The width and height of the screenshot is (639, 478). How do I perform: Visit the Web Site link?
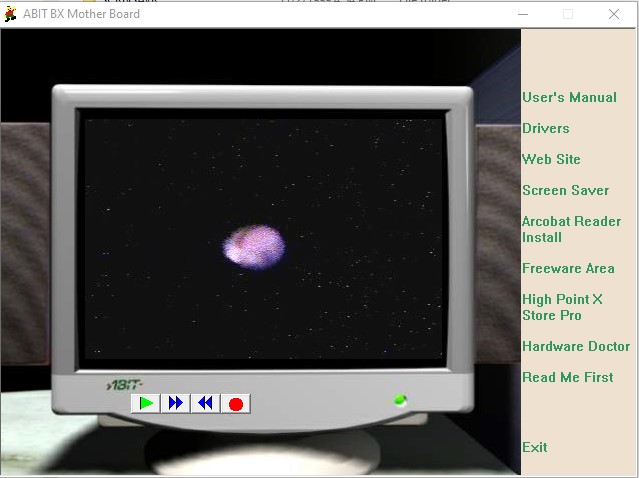click(551, 159)
